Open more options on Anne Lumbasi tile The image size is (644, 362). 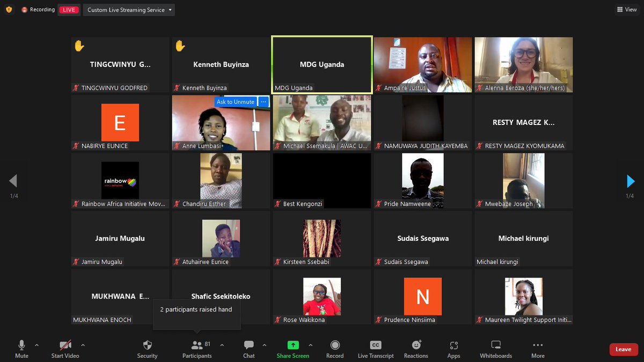tap(263, 101)
